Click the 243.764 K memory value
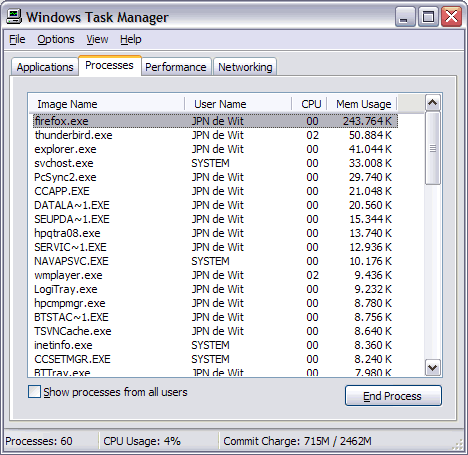 pyautogui.click(x=368, y=121)
